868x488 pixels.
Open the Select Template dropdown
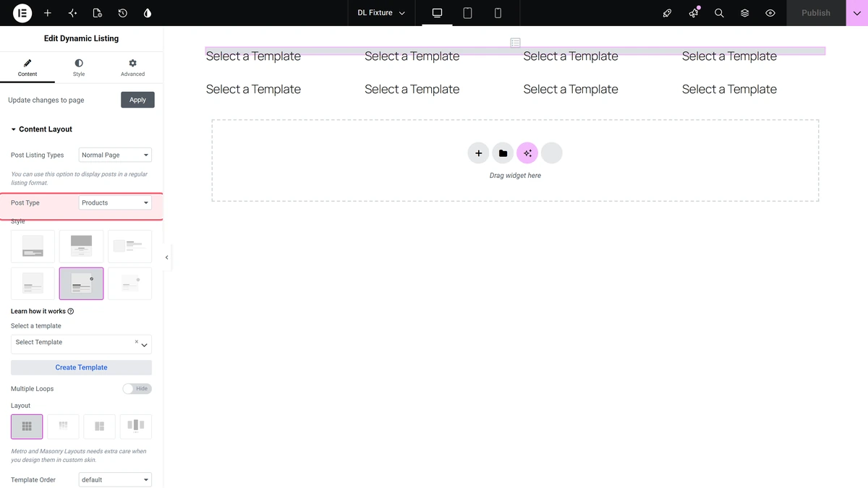point(81,344)
